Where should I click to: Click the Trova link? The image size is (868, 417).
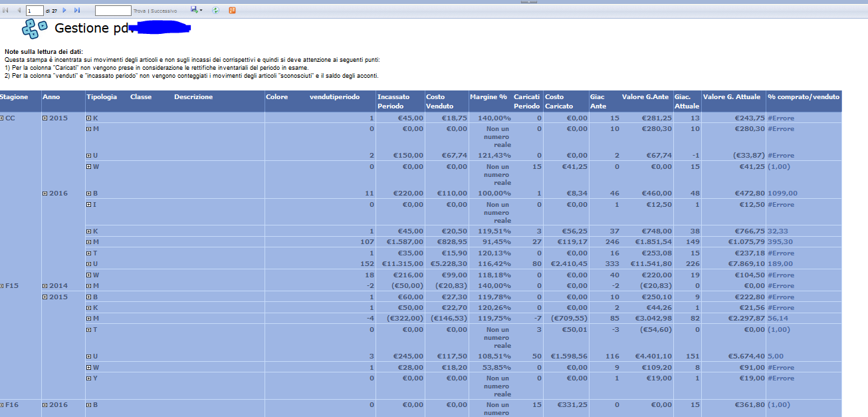pos(140,11)
